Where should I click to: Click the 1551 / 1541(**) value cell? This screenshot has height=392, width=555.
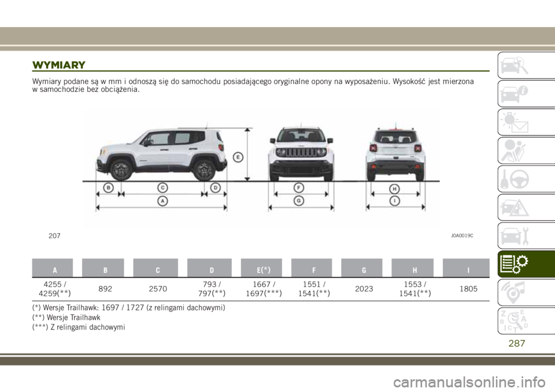click(x=314, y=289)
